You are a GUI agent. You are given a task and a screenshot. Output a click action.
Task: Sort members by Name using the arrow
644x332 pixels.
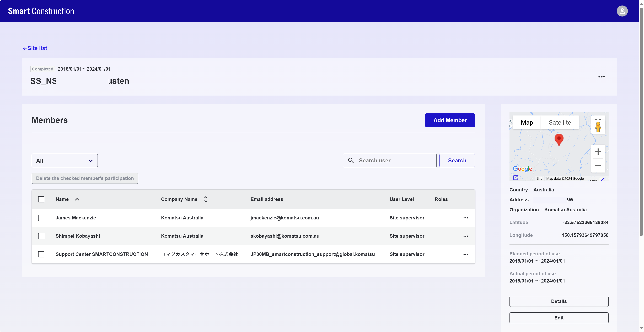click(x=77, y=199)
